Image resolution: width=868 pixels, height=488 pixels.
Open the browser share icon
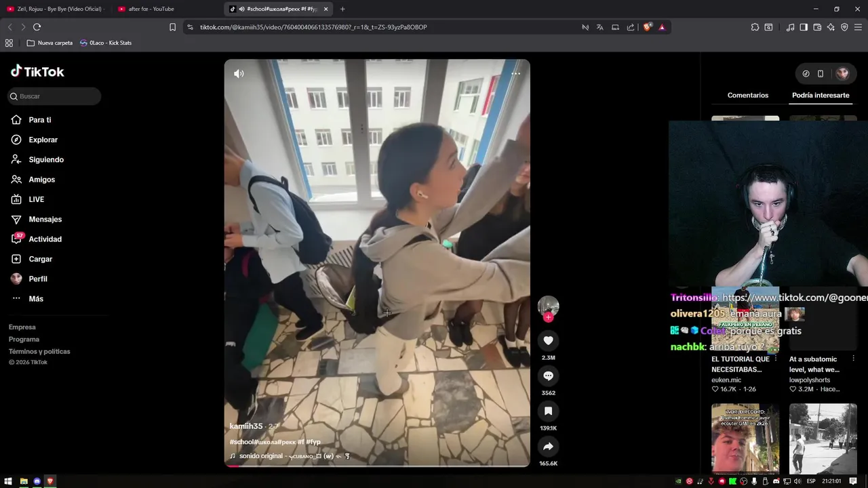pos(631,27)
